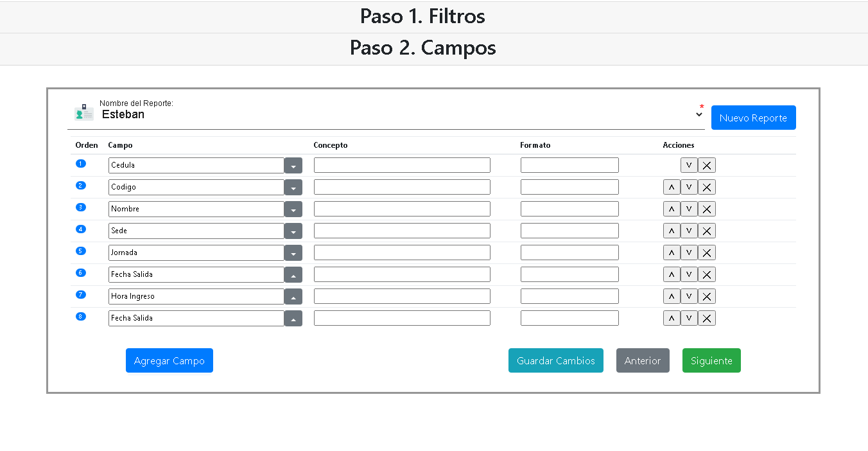
Task: Click the Concepto input for the Cedula row
Action: [401, 165]
